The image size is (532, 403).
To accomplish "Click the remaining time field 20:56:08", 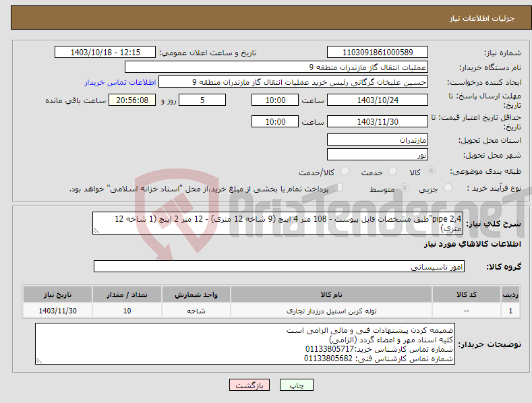I will (x=132, y=100).
